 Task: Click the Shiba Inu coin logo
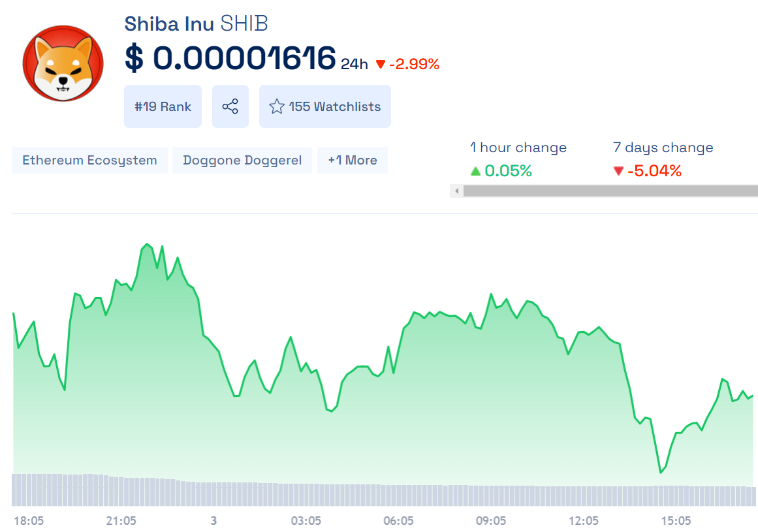pos(63,63)
